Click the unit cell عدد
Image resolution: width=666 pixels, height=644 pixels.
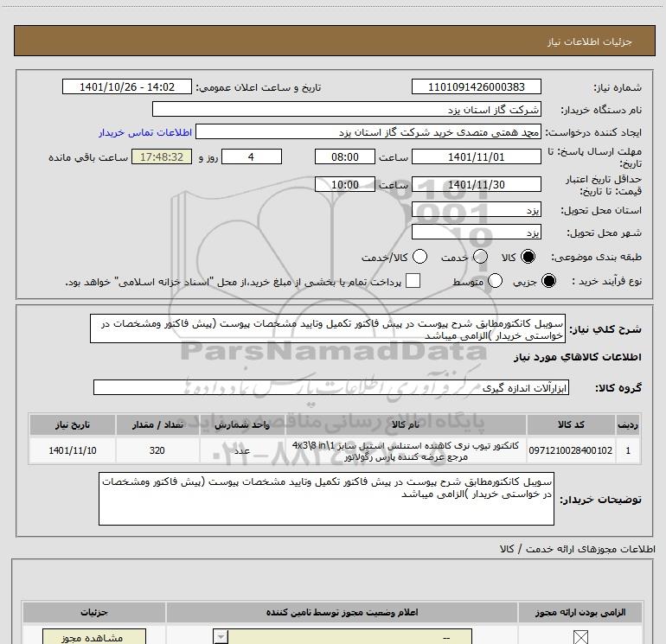242,450
